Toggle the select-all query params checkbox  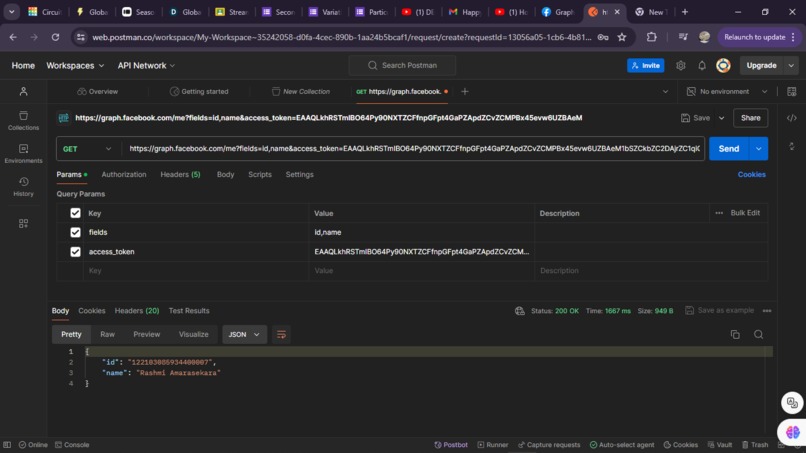coord(75,213)
